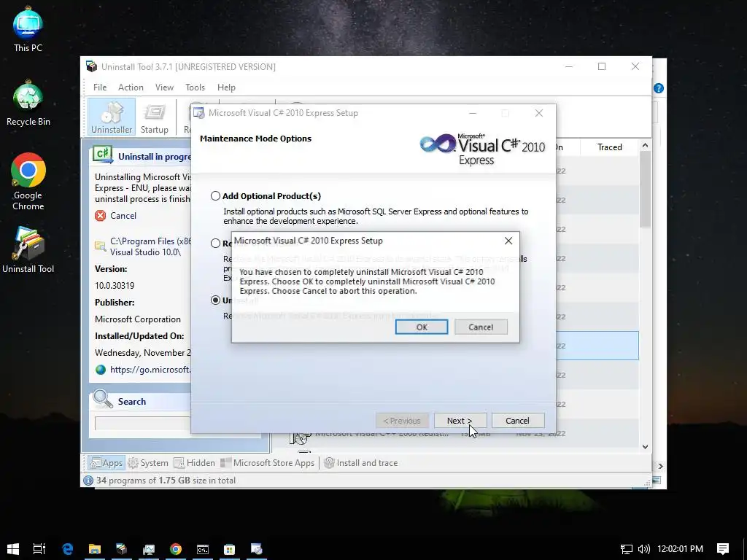Switch to the Apps tab
Viewport: 747px width, 560px height.
click(x=107, y=463)
